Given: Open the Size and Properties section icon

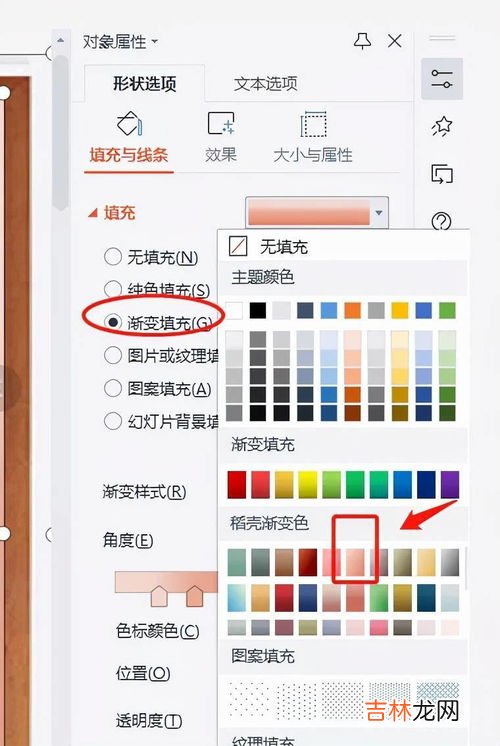Looking at the screenshot, I should [x=313, y=124].
